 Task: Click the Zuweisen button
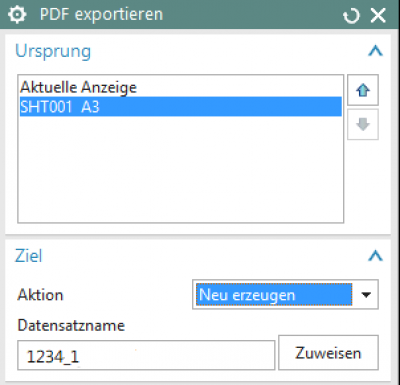pyautogui.click(x=328, y=353)
